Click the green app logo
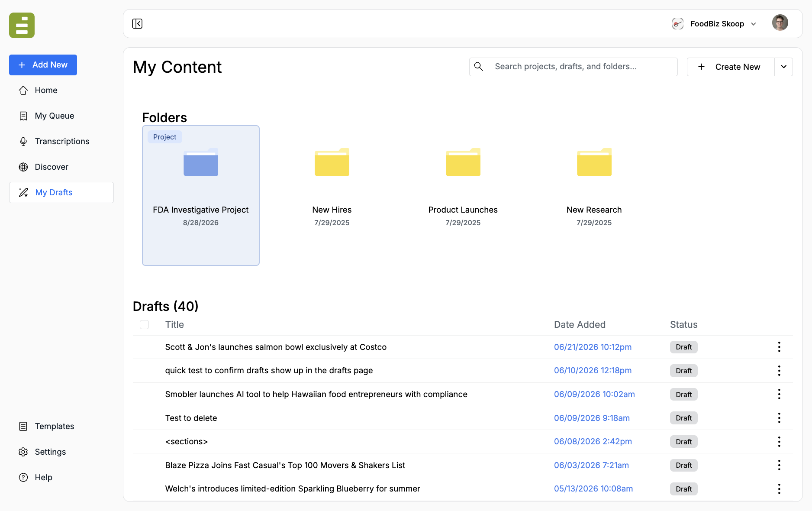Viewport: 812px width, 511px height. 22,25
